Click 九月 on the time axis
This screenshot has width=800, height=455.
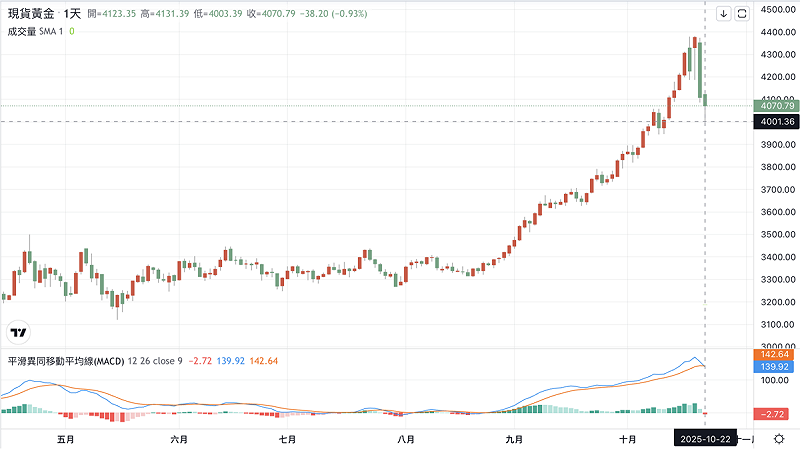515,440
